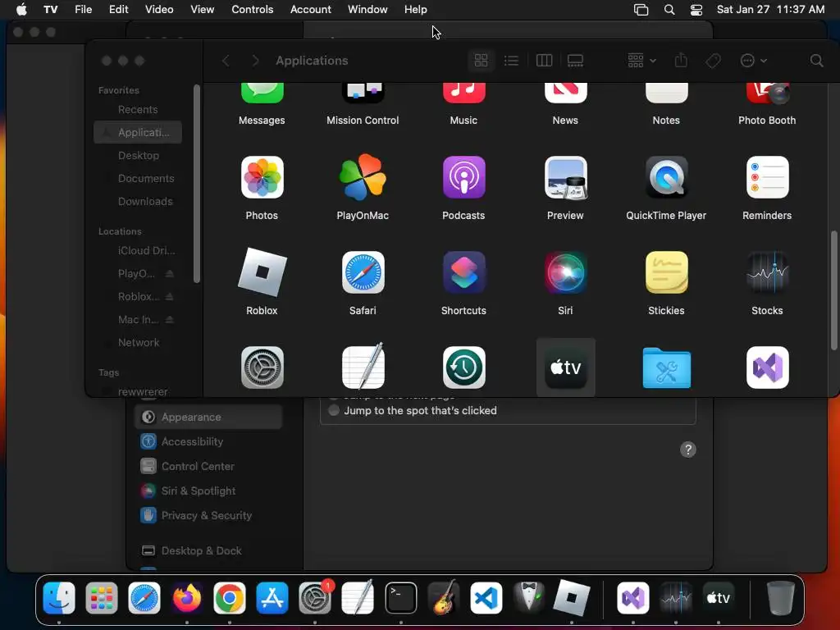This screenshot has height=630, width=840.
Task: Select the Stickies app icon
Action: pos(666,272)
